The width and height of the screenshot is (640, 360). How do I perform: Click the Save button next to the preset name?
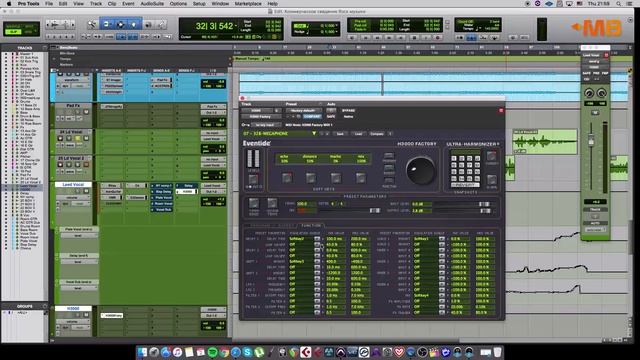[340, 133]
